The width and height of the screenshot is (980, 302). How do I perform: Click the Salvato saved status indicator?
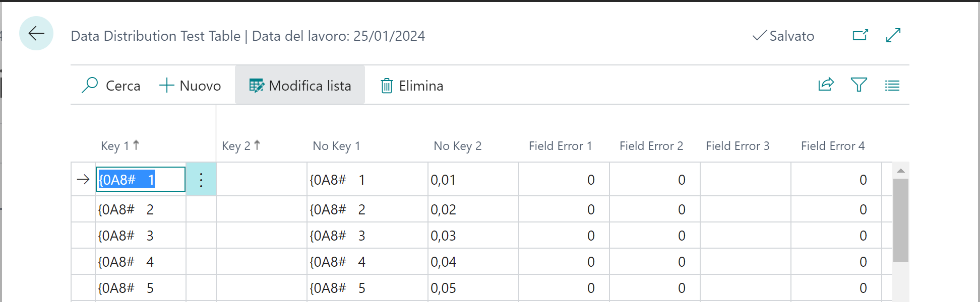point(783,36)
